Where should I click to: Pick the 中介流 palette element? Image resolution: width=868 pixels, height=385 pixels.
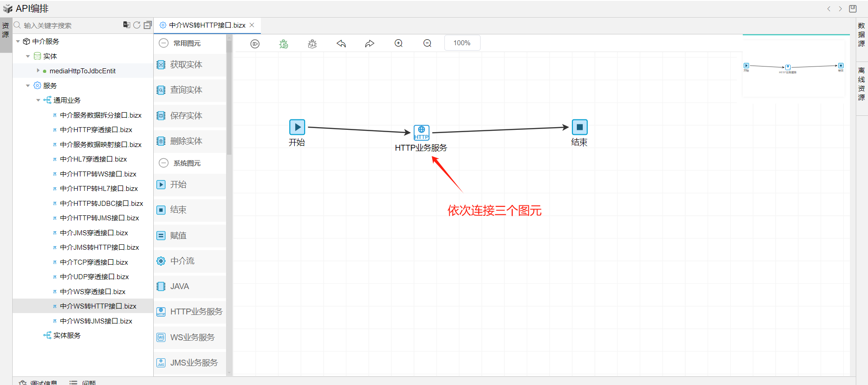190,261
